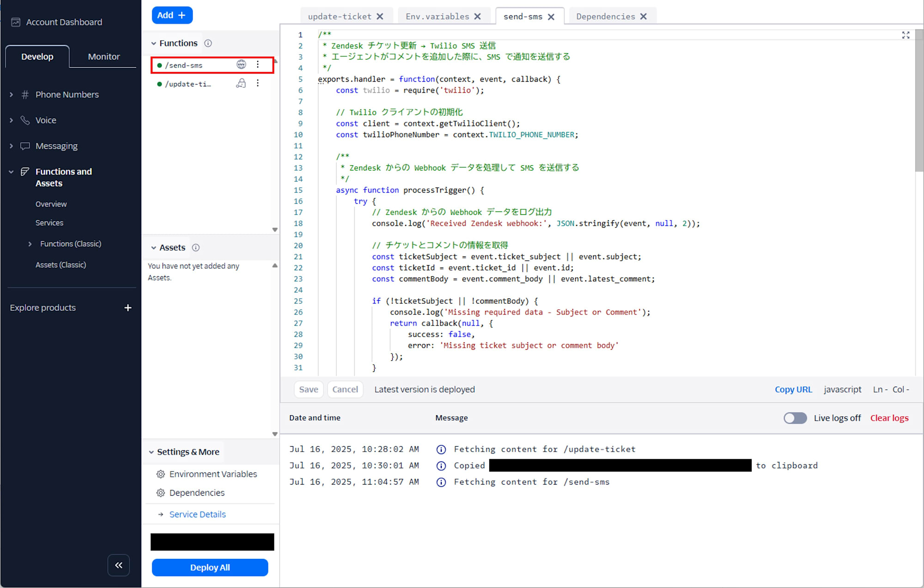Click the Functions info icon
The height and width of the screenshot is (588, 924).
(208, 43)
